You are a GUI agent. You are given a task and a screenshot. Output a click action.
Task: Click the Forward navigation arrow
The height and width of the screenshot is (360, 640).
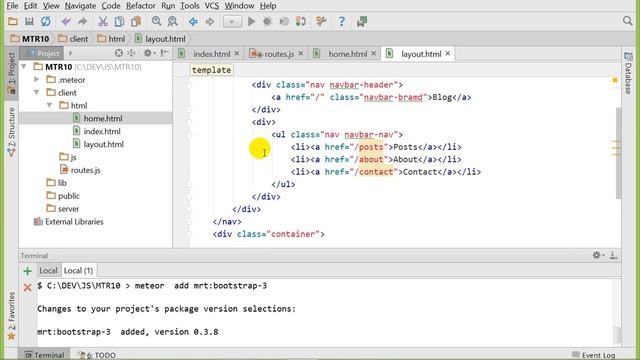210,21
